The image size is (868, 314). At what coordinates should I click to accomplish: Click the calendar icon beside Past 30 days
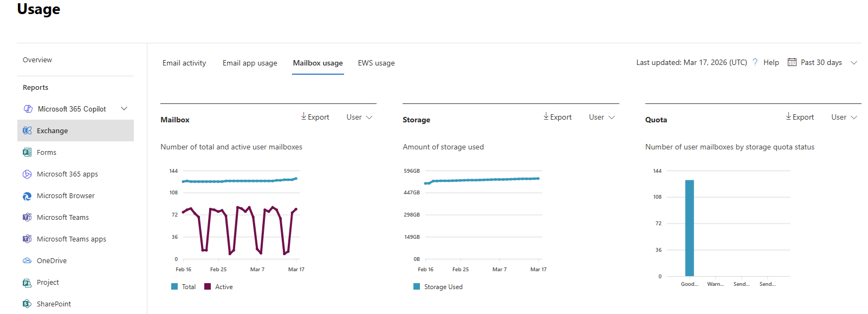click(792, 62)
